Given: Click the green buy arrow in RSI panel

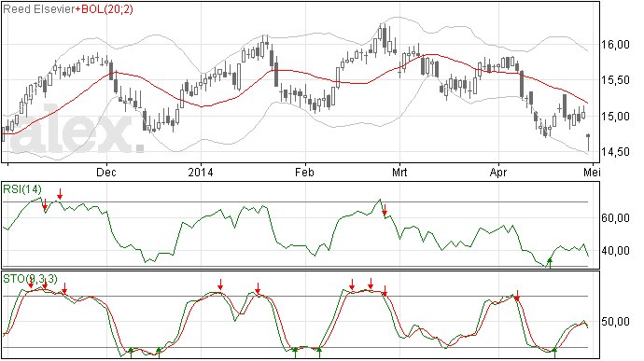Looking at the screenshot, I should pos(550,262).
